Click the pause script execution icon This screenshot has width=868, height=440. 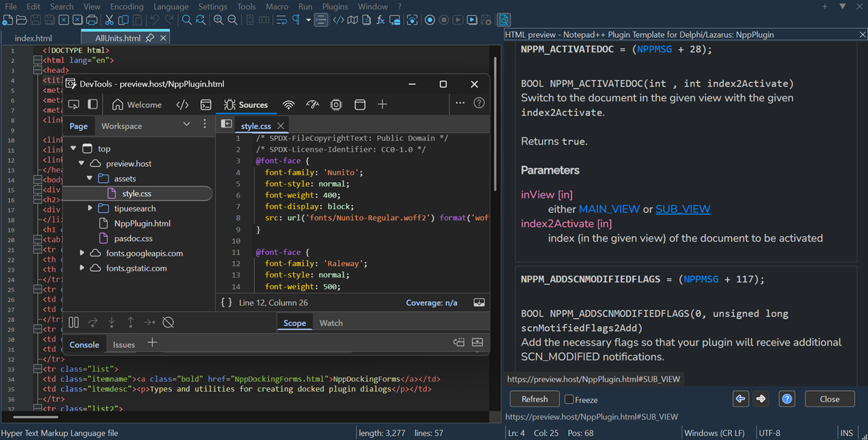tap(73, 322)
